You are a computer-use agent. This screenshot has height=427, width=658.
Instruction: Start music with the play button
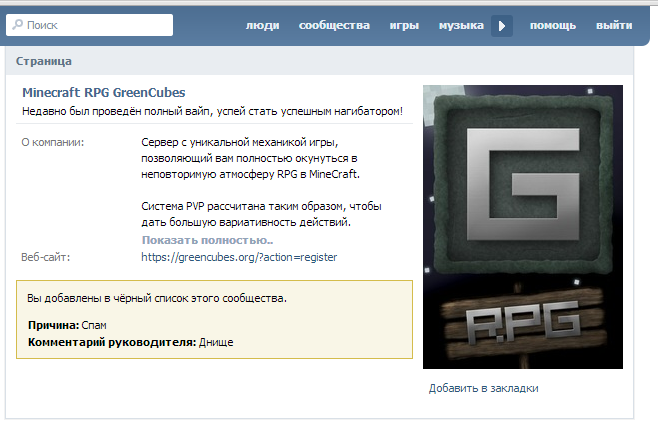click(502, 26)
